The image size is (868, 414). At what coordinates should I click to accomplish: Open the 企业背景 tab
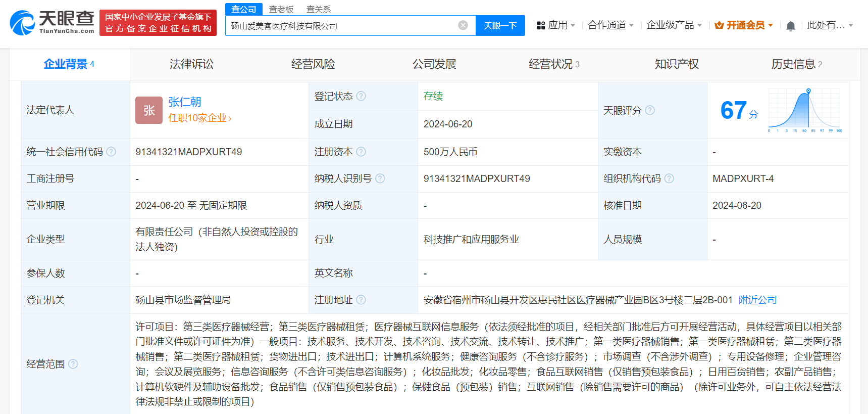pyautogui.click(x=69, y=64)
